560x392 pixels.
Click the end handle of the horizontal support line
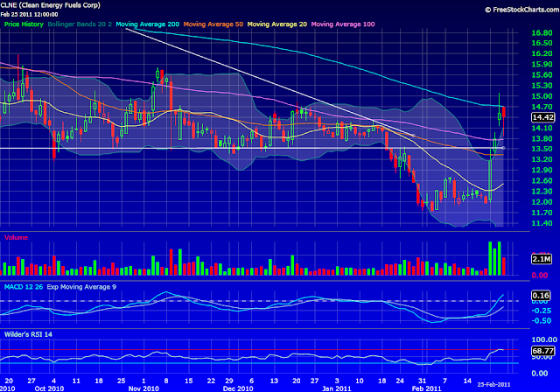point(503,148)
